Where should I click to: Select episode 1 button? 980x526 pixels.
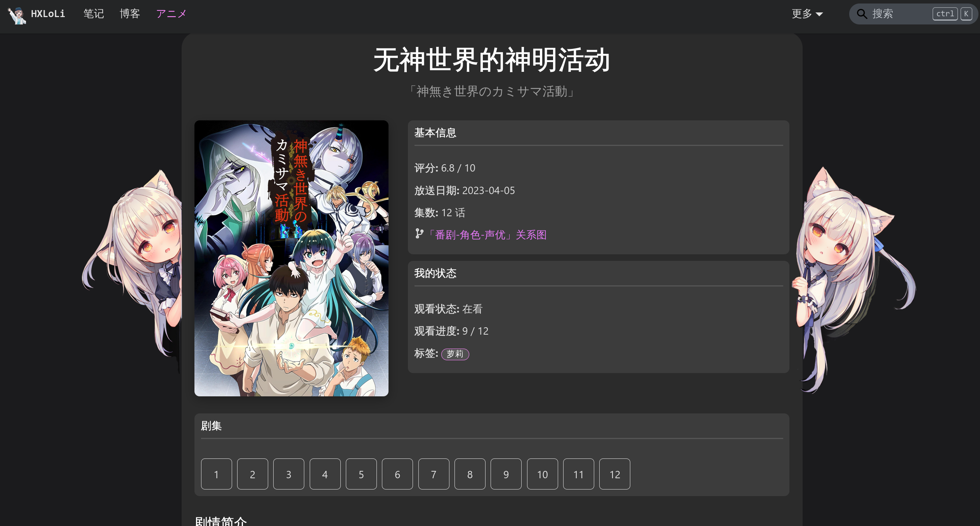[217, 474]
